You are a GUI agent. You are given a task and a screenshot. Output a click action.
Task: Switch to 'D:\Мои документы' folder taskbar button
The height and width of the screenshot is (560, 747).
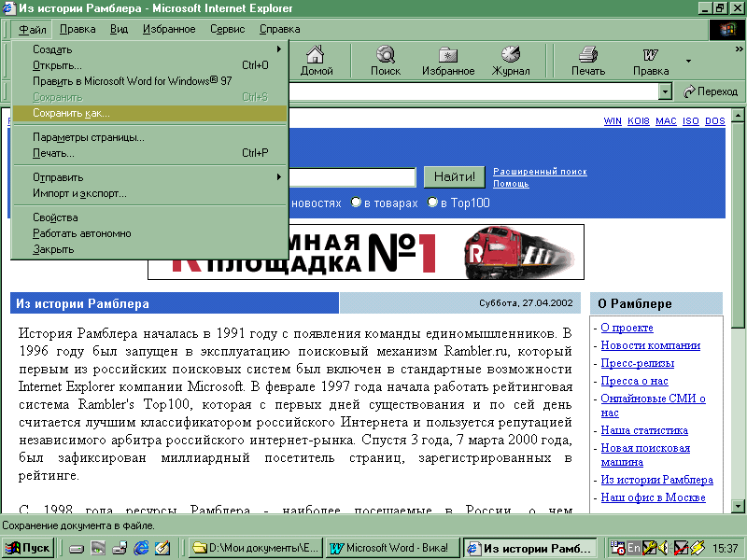256,548
